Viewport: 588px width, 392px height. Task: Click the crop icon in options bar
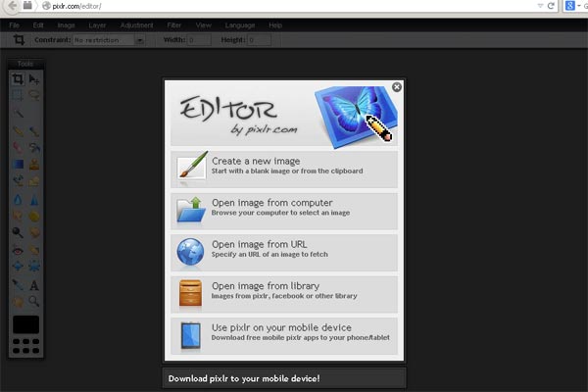point(19,40)
